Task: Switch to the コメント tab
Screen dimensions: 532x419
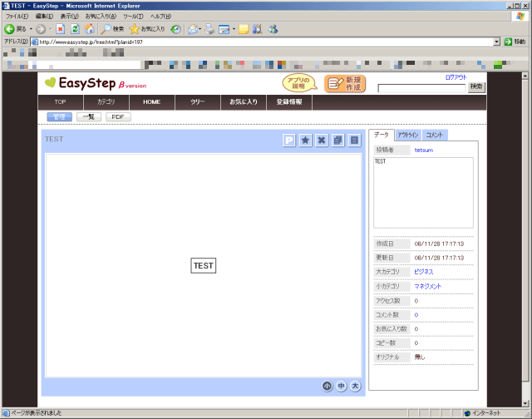Action: (x=435, y=135)
